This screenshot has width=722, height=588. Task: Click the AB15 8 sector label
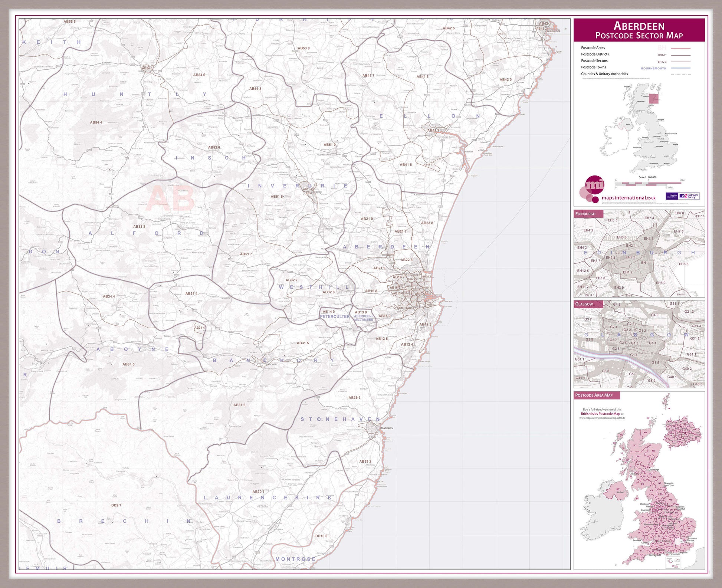pos(371,291)
